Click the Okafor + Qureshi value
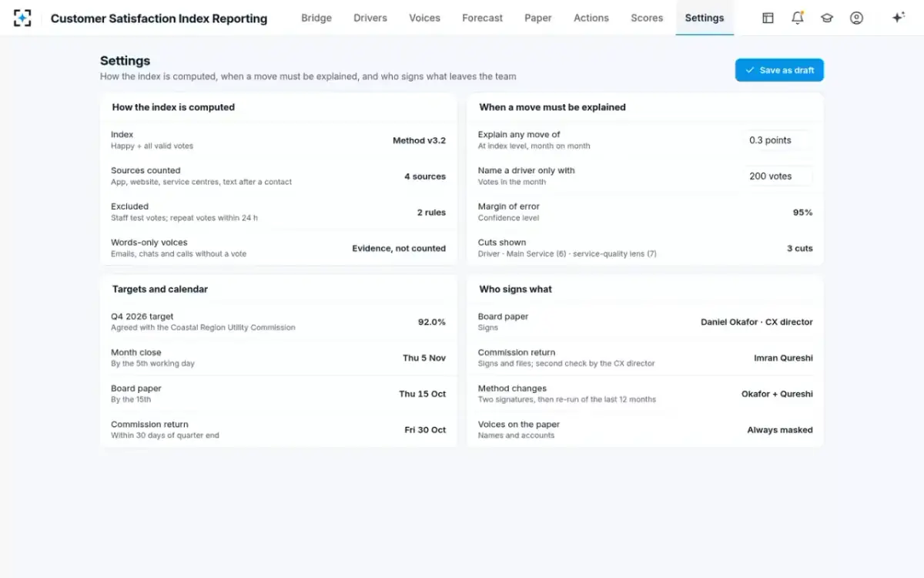Viewport: 924px width, 578px height. 777,394
